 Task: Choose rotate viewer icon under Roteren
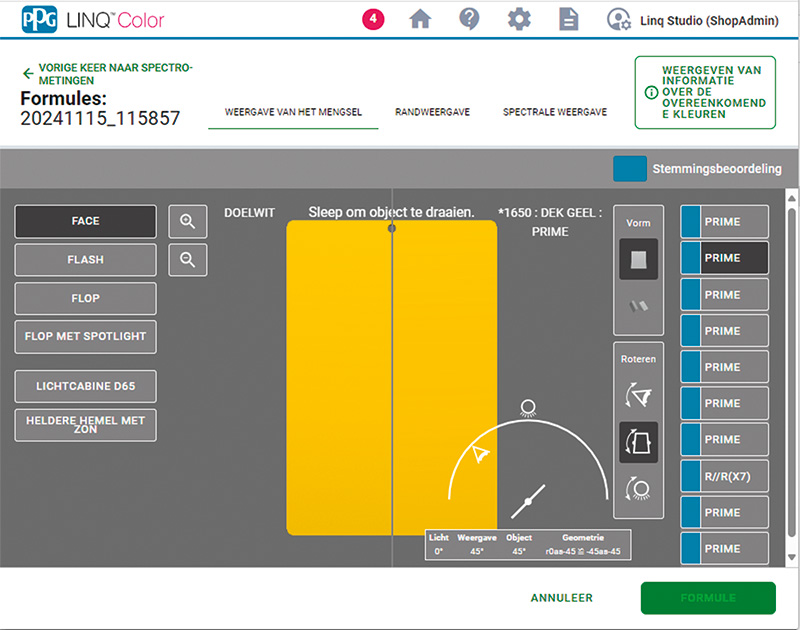click(638, 395)
